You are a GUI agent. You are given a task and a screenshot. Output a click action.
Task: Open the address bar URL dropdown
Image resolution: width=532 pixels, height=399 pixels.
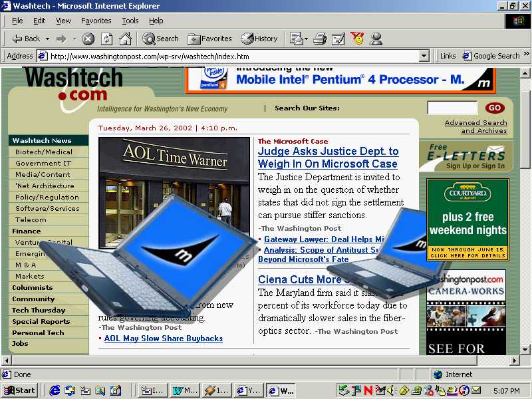(424, 56)
